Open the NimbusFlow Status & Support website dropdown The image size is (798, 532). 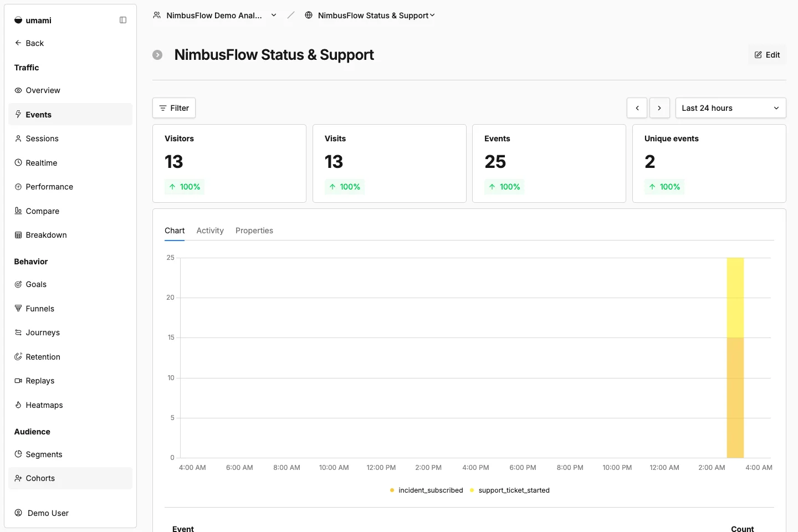370,16
